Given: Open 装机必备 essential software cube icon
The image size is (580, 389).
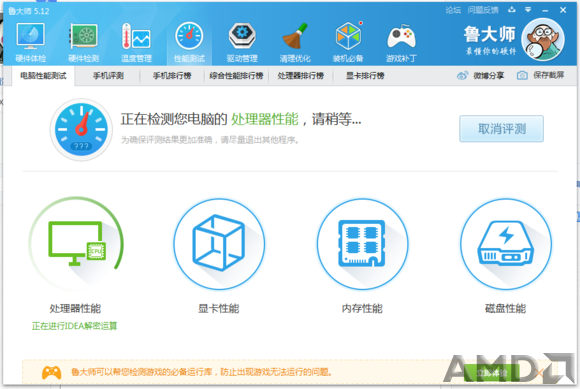Looking at the screenshot, I should point(348,36).
